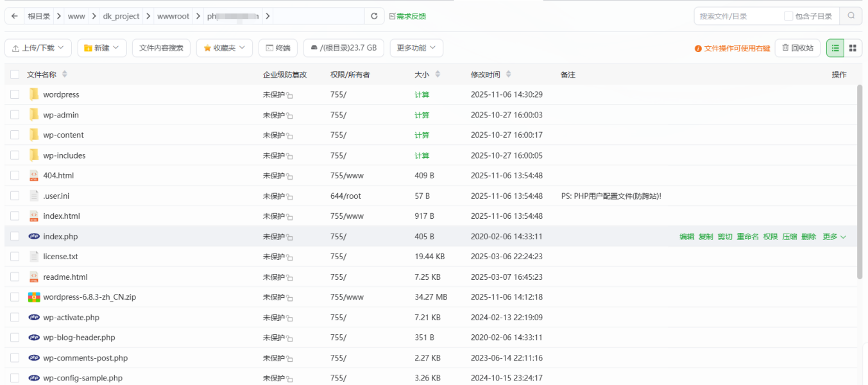Check the checkbox for wp-content folder
The image size is (868, 385).
point(15,135)
